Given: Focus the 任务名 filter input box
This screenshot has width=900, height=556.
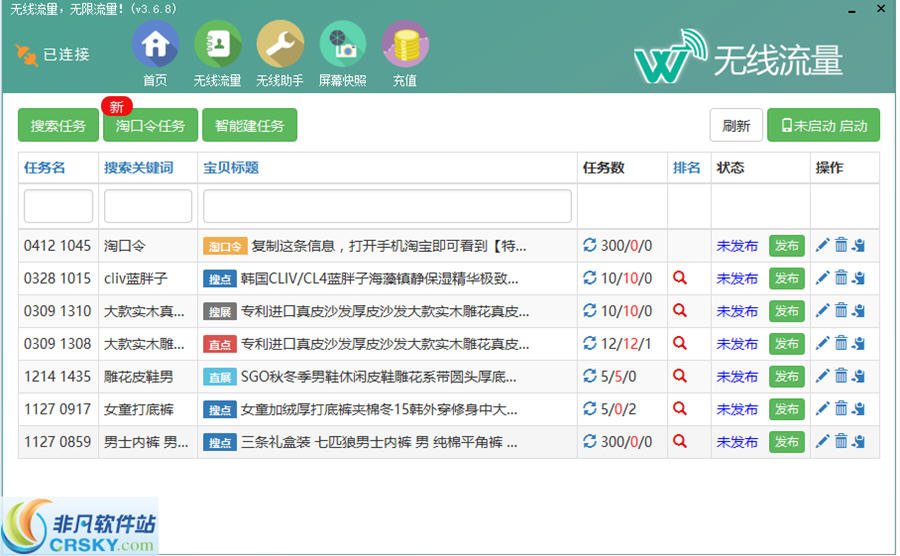Looking at the screenshot, I should pyautogui.click(x=59, y=206).
